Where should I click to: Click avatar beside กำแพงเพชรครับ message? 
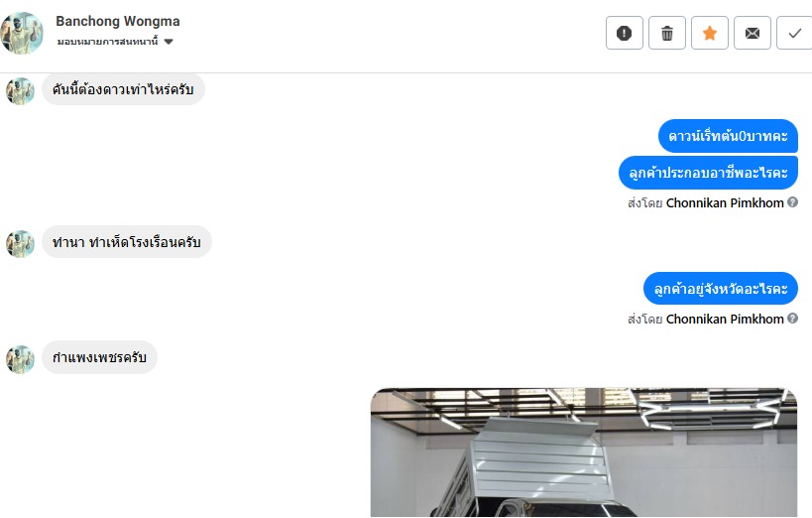pos(20,359)
